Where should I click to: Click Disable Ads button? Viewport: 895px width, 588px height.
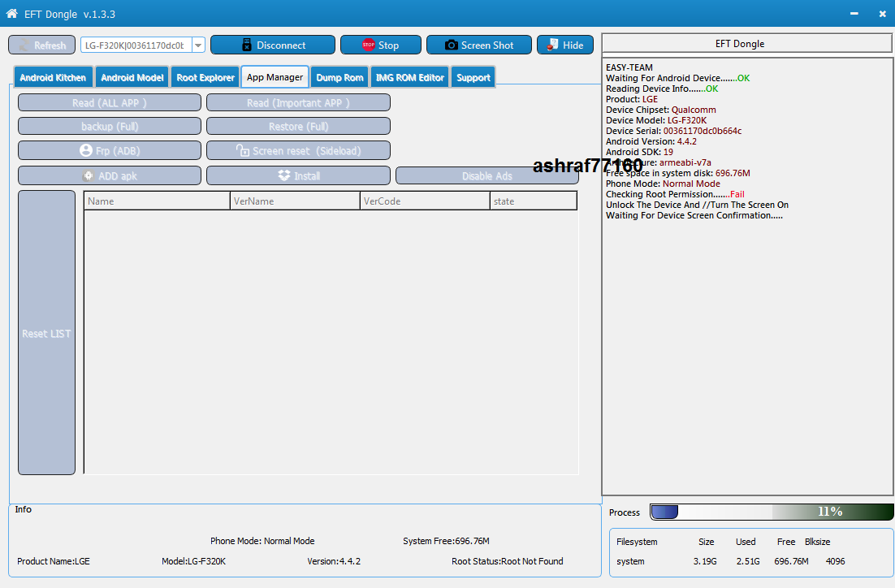[x=486, y=175]
